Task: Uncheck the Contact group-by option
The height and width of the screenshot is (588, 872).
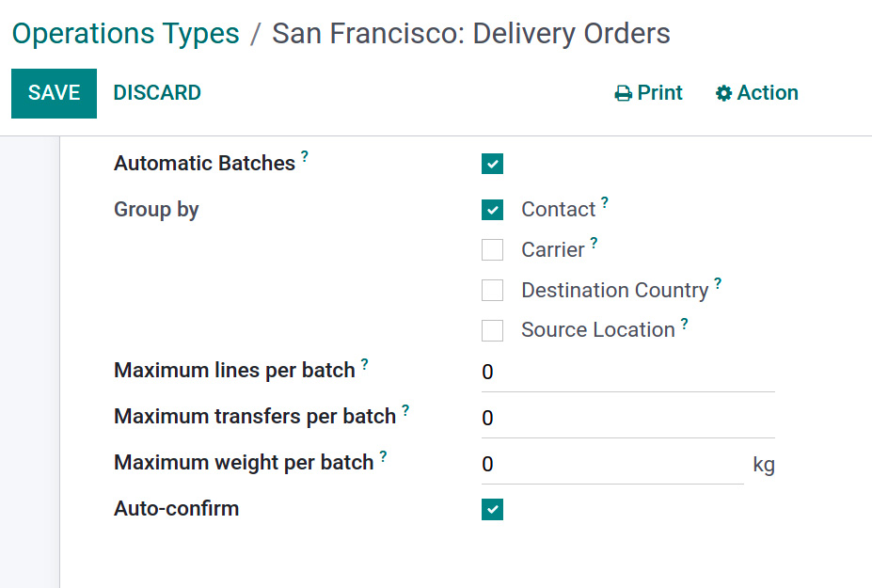Action: (x=492, y=210)
